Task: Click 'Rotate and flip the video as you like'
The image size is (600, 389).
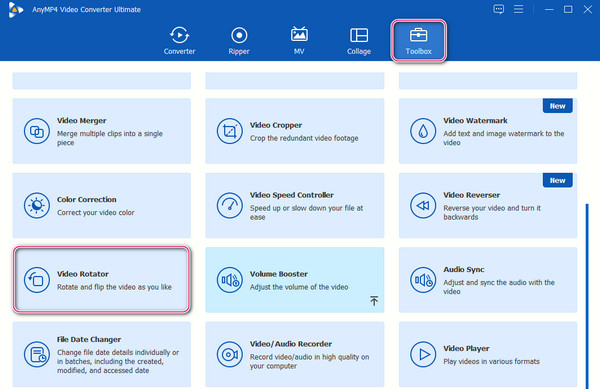Action: (114, 287)
